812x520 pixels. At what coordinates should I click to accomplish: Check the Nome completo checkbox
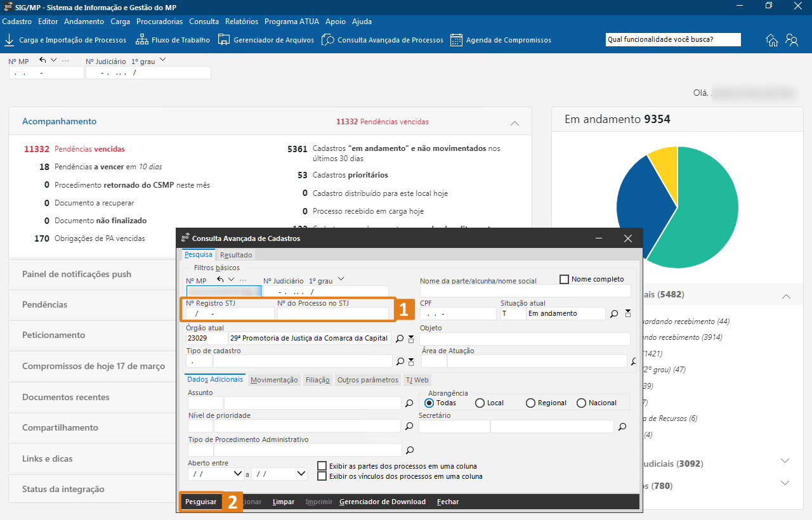pyautogui.click(x=564, y=279)
